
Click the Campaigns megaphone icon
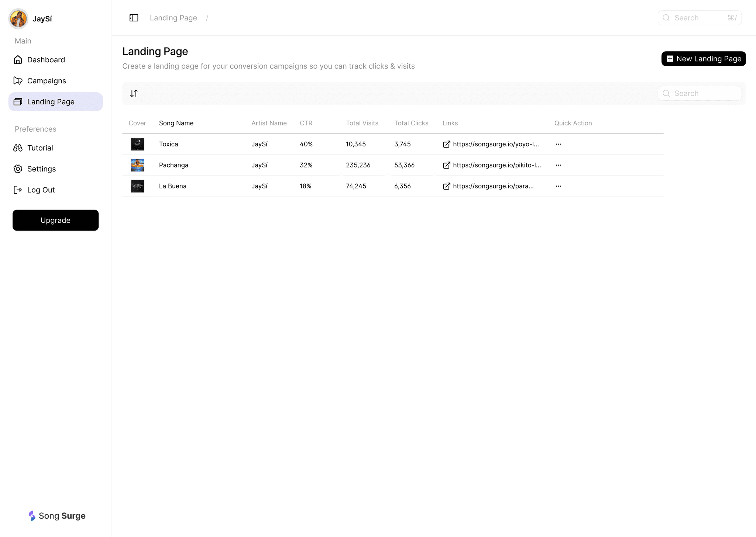(x=18, y=81)
